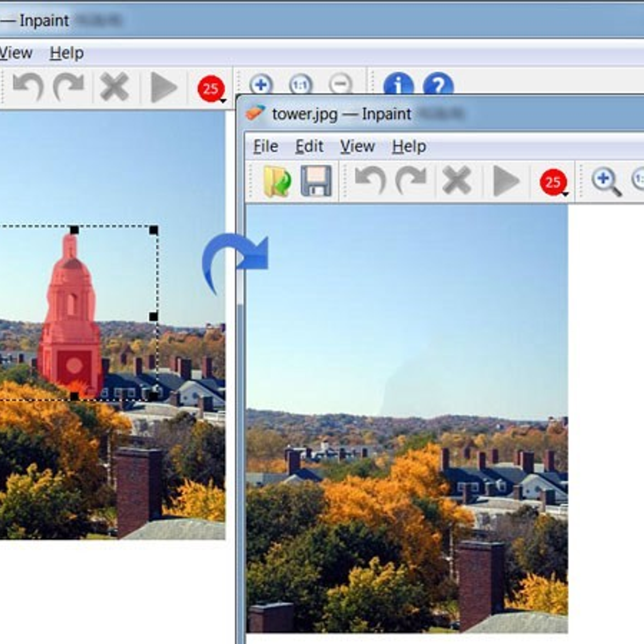Image resolution: width=644 pixels, height=644 pixels.
Task: Click the 1:1 actual size icon in back window
Action: (x=301, y=84)
